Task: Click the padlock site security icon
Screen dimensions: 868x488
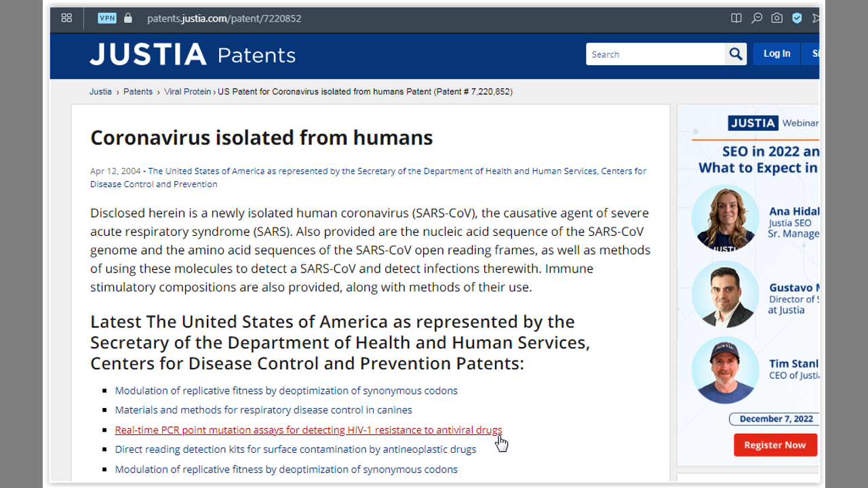Action: pyautogui.click(x=128, y=18)
